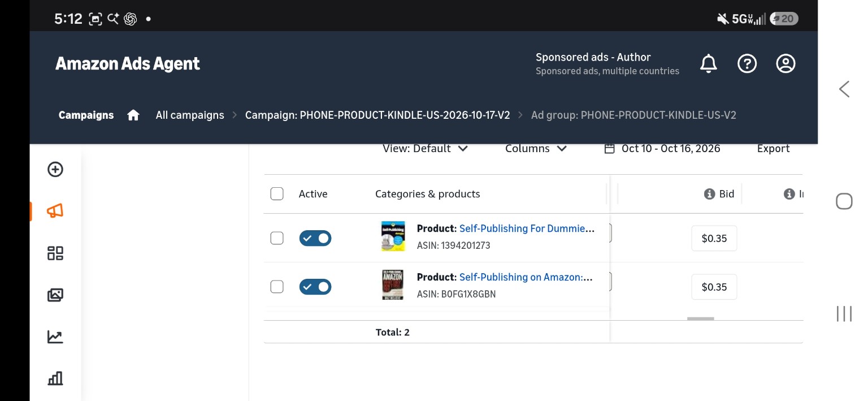Click the create plus icon in sidebar
This screenshot has height=401, width=868.
pos(55,169)
